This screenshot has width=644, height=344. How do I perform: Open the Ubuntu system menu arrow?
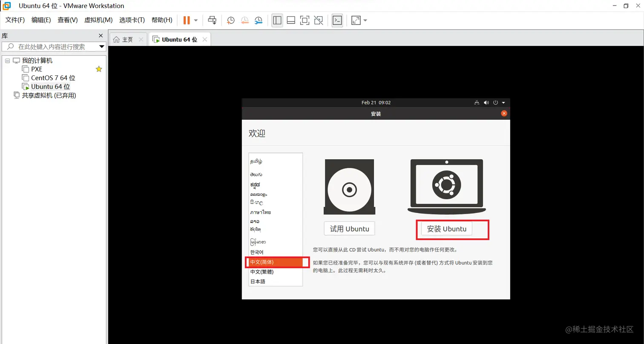pyautogui.click(x=503, y=103)
